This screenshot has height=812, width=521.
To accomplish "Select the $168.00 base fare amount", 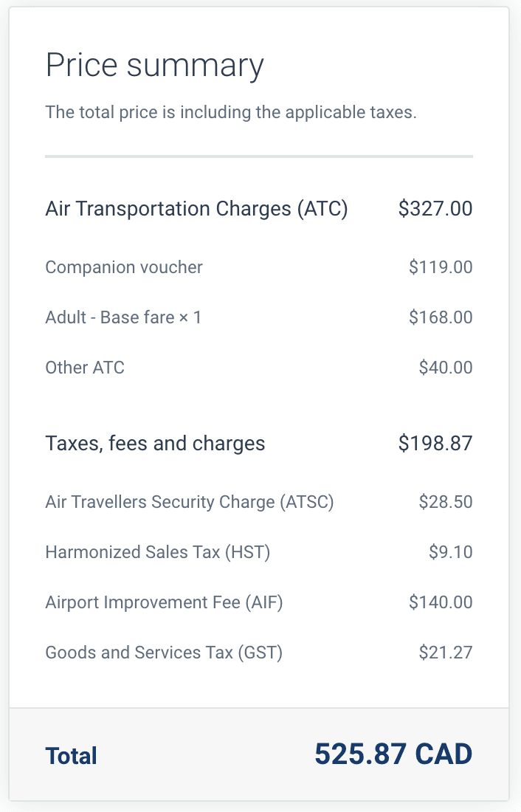I will pyautogui.click(x=441, y=317).
